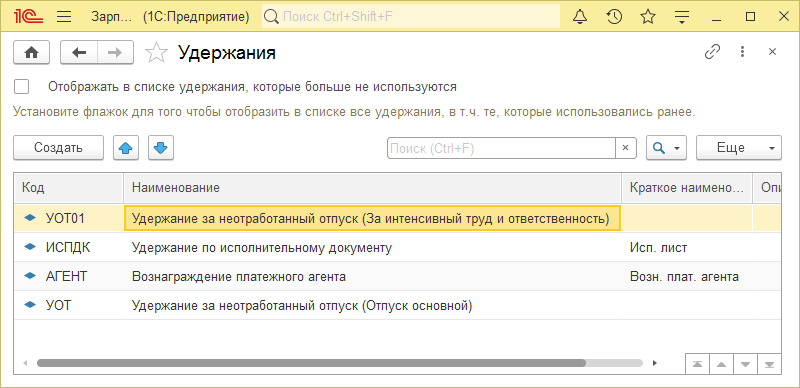Click the row icon for УОТ
Viewport: 800px width, 388px height.
click(x=31, y=305)
